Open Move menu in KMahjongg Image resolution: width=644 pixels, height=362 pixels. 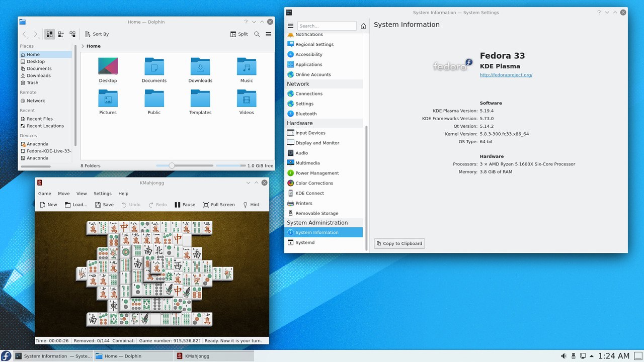[x=64, y=194]
